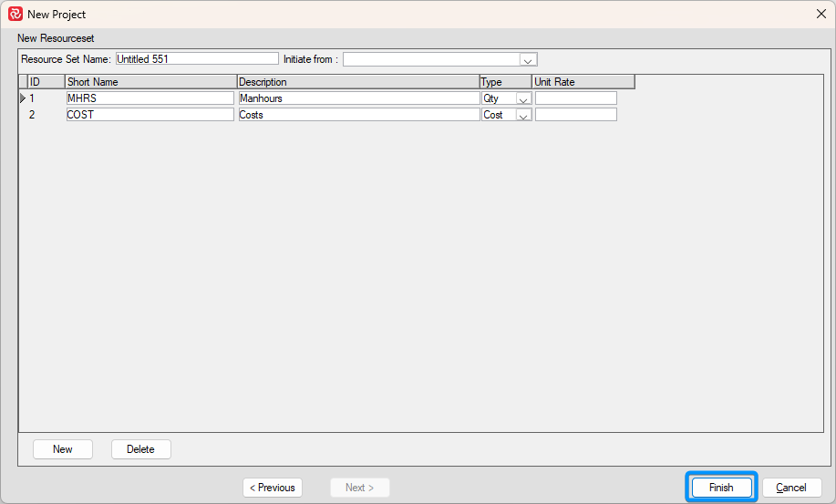
Task: Cancel the New Project wizard
Action: pos(791,488)
